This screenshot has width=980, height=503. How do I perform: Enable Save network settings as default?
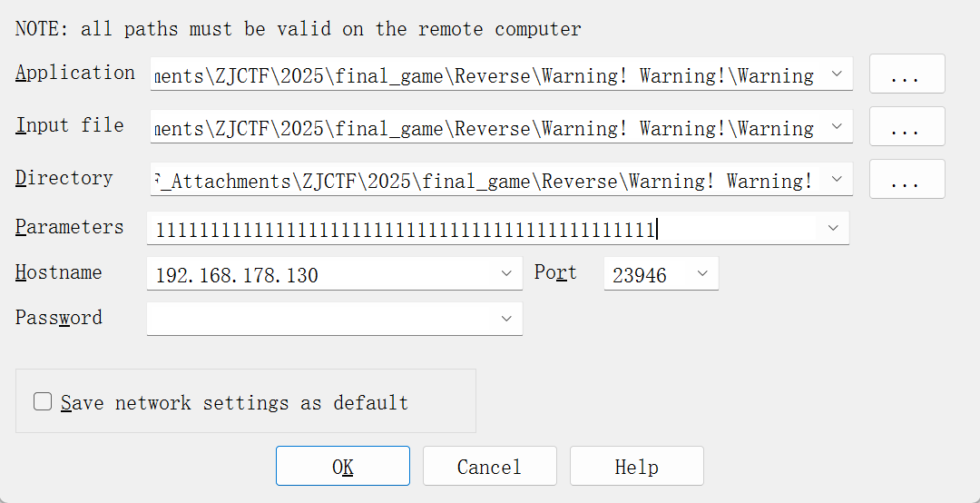tap(43, 401)
